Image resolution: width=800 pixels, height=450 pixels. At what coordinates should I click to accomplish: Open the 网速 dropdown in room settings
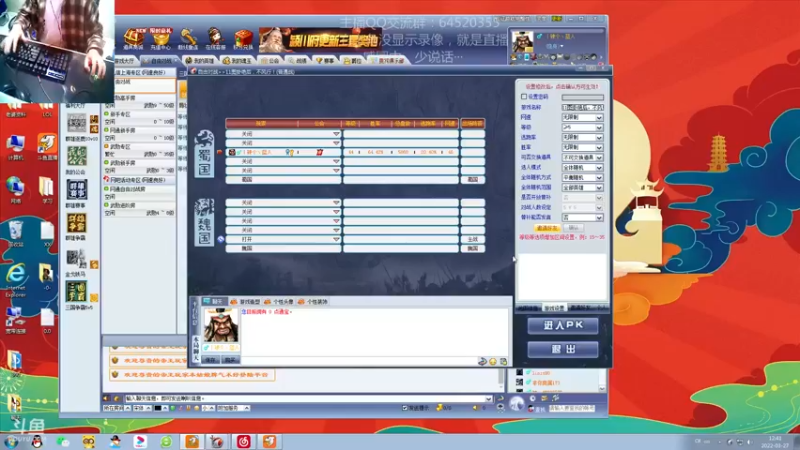coord(582,117)
